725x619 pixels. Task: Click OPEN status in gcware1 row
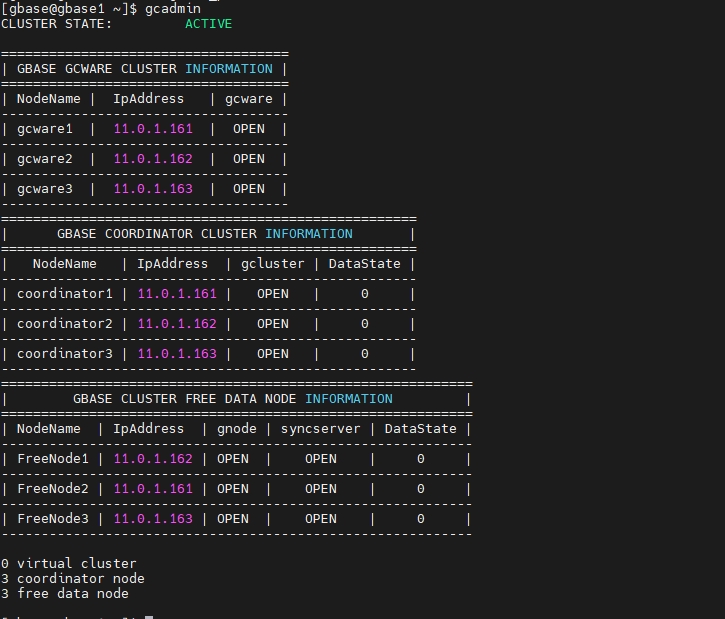point(249,129)
